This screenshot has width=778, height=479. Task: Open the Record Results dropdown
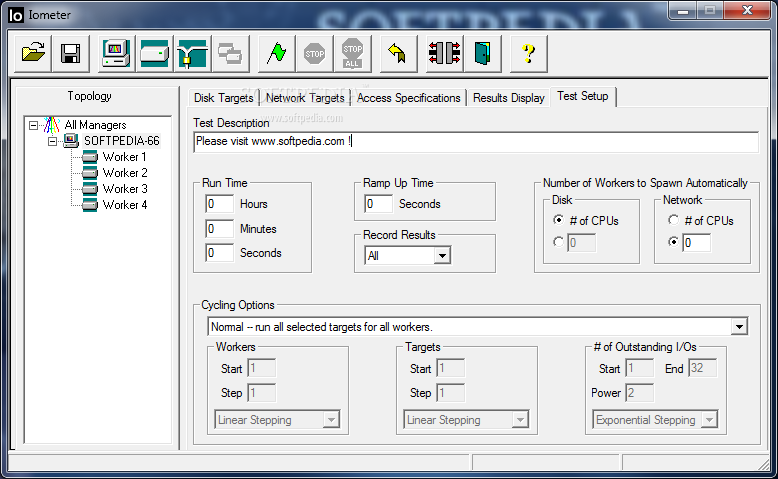(x=442, y=256)
